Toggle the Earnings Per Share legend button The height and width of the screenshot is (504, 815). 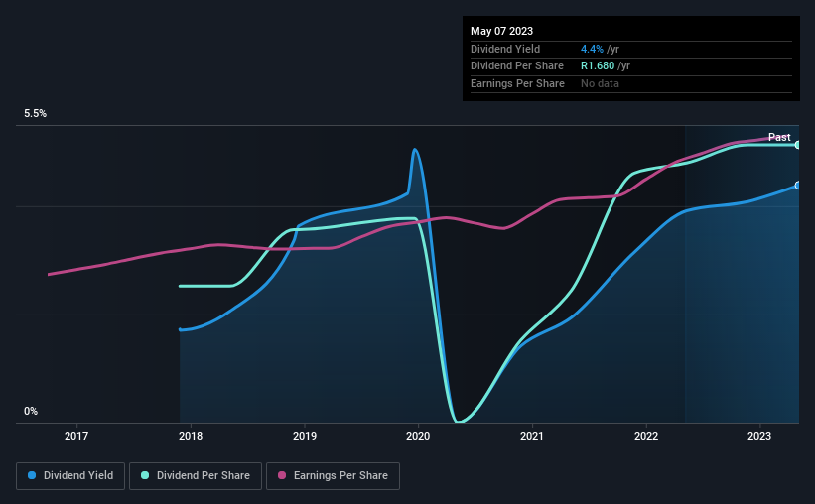click(333, 476)
